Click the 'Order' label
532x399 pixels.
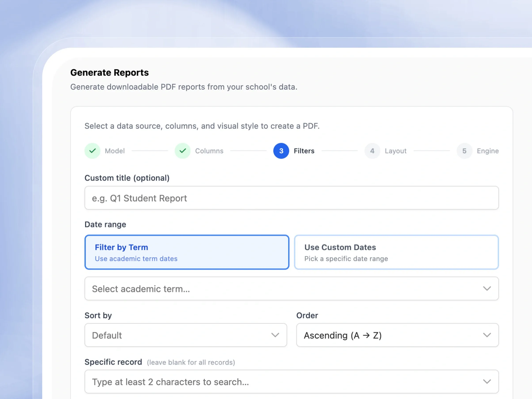307,315
